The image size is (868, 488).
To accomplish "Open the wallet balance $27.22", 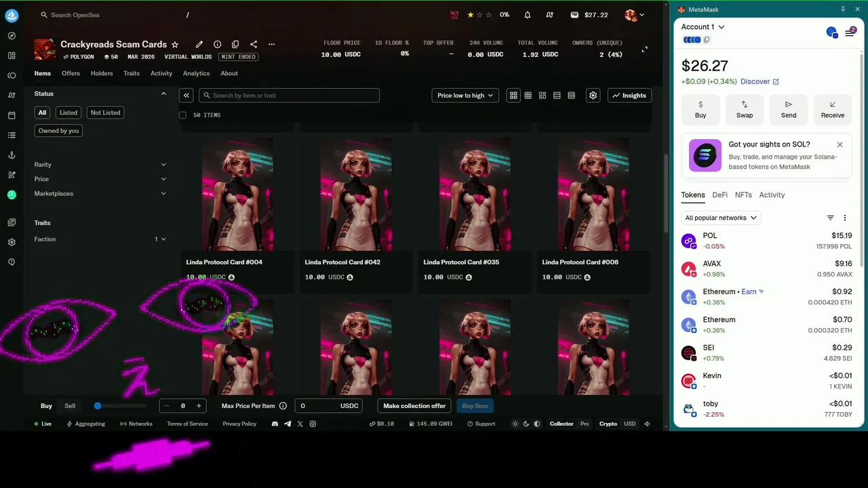I will click(x=589, y=15).
